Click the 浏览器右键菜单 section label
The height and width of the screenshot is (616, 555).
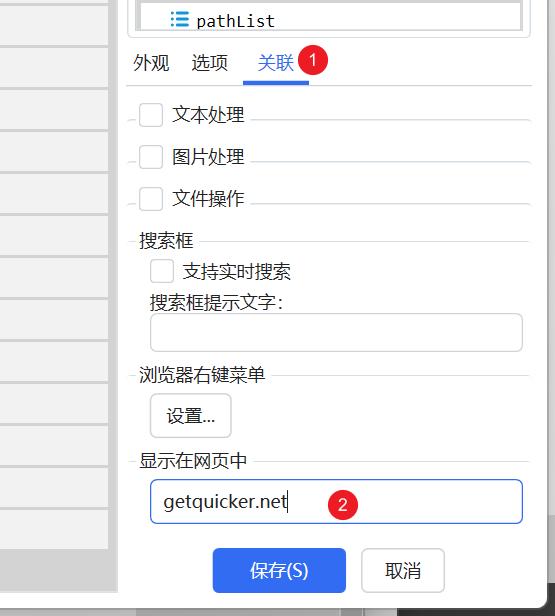click(202, 375)
